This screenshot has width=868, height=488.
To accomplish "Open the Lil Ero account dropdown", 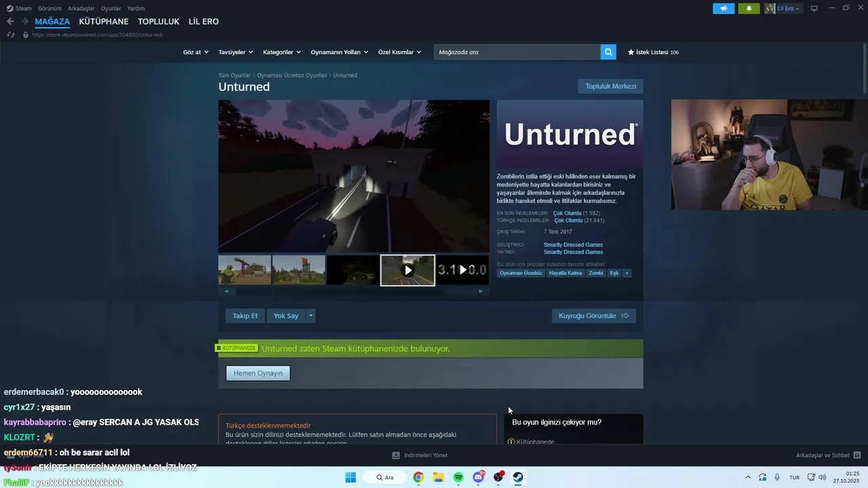I will pos(789,8).
